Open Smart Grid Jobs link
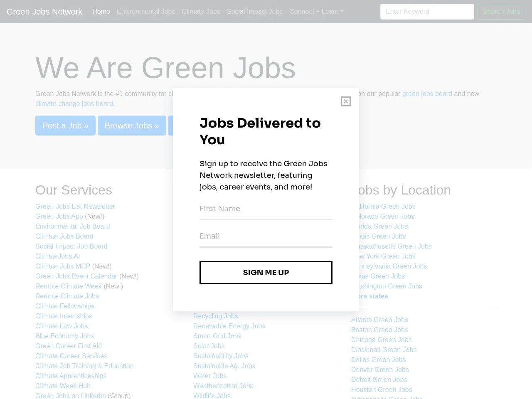The width and height of the screenshot is (532, 399). coord(217,336)
